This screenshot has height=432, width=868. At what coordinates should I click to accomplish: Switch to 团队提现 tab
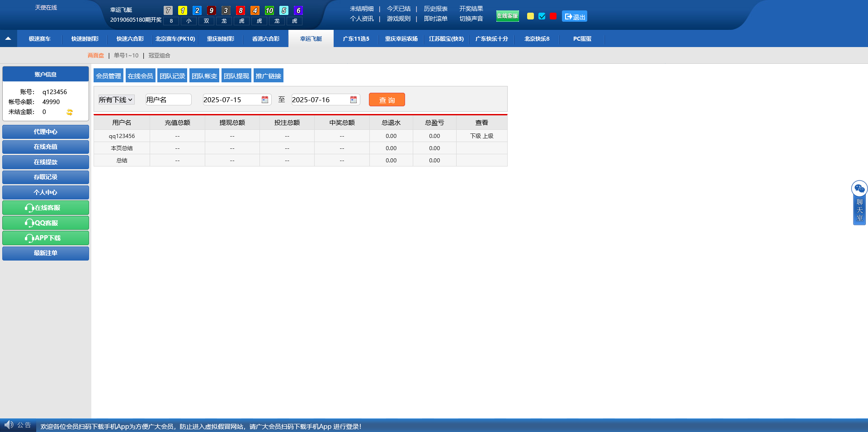pyautogui.click(x=236, y=76)
